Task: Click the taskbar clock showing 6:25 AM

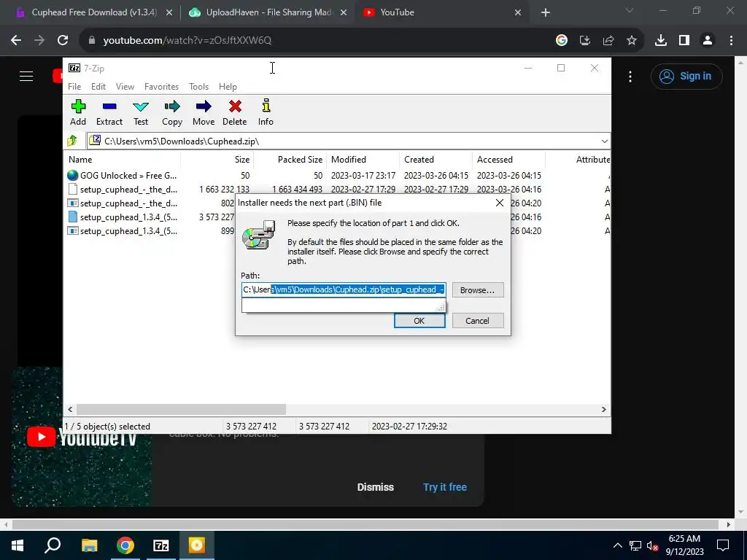Action: click(x=684, y=545)
